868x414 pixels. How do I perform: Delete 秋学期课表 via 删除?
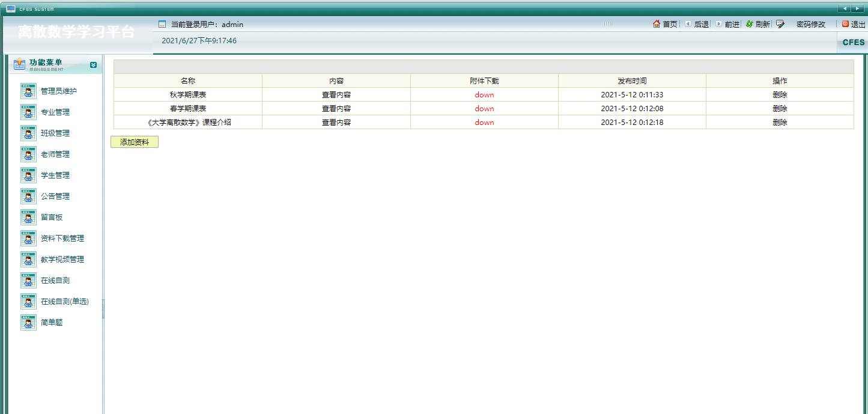(x=780, y=95)
